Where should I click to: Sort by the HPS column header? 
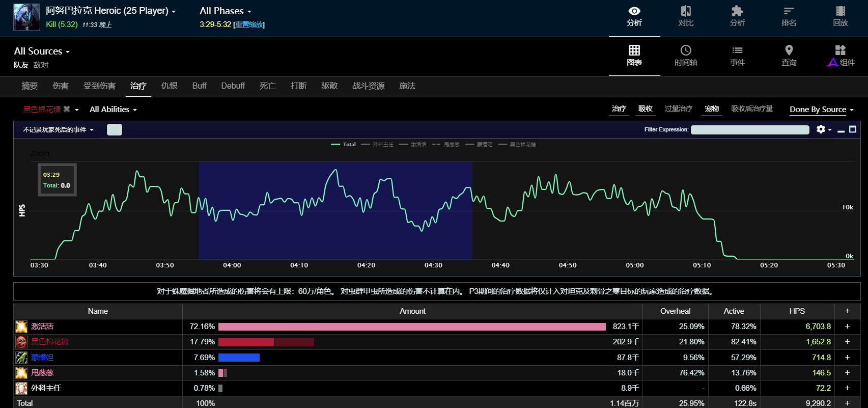click(x=797, y=311)
